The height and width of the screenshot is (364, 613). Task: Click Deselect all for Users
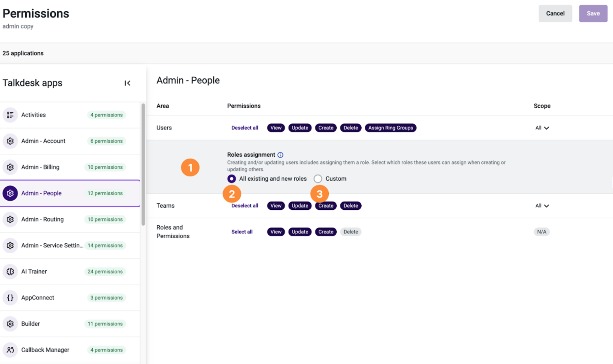[x=245, y=128]
